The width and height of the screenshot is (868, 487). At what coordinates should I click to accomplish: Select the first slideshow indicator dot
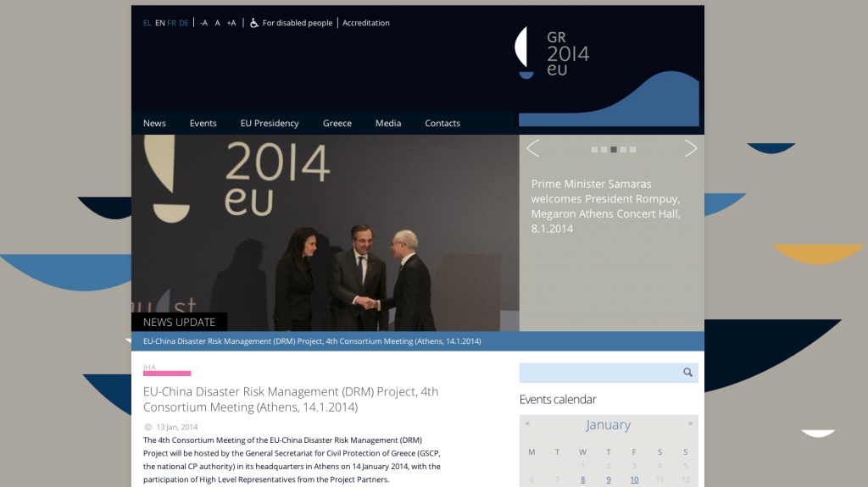tap(594, 150)
